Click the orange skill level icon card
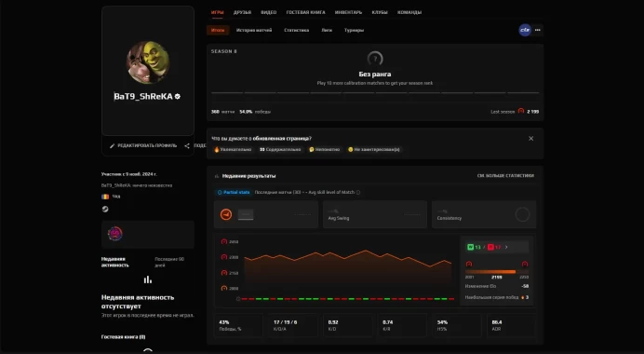This screenshot has height=354, width=644. (266, 214)
